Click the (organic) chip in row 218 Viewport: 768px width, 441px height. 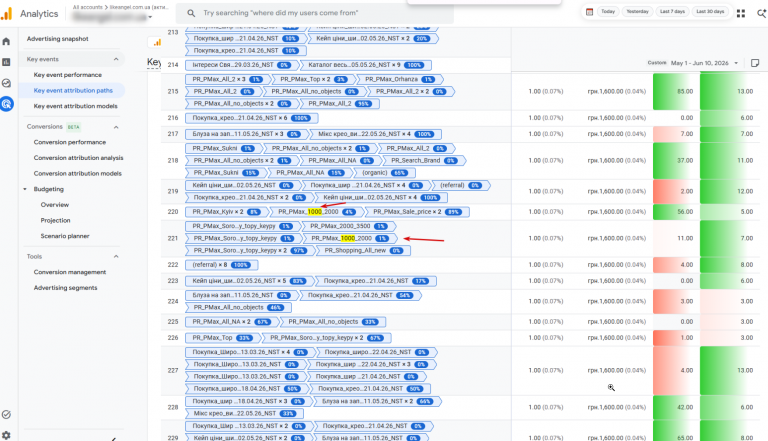point(384,172)
